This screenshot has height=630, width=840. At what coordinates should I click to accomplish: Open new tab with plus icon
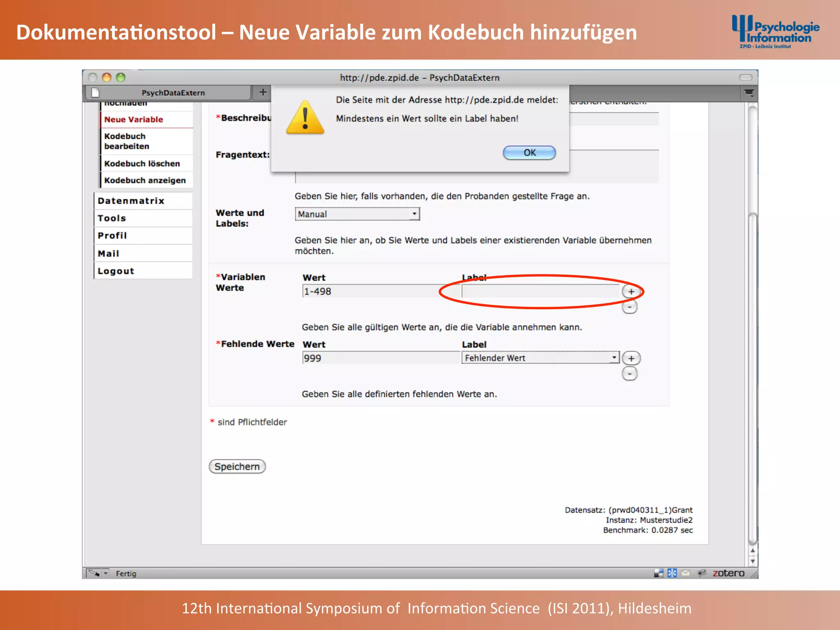263,92
